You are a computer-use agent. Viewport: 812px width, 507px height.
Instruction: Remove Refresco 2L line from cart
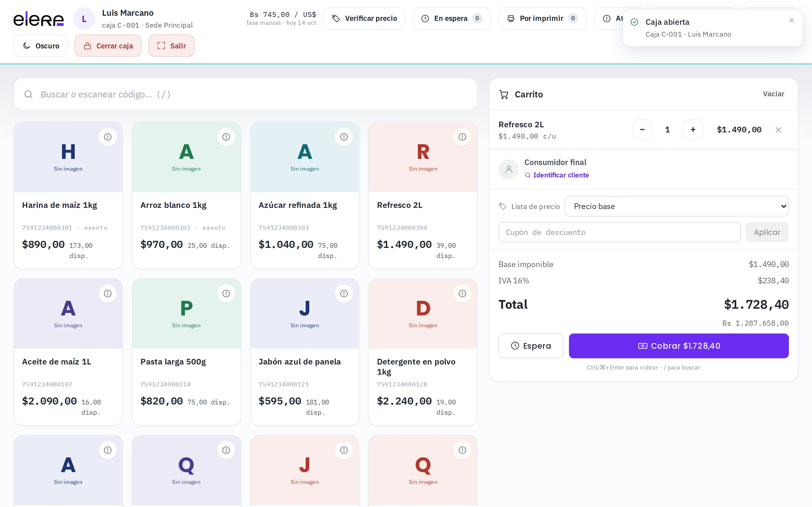click(778, 130)
